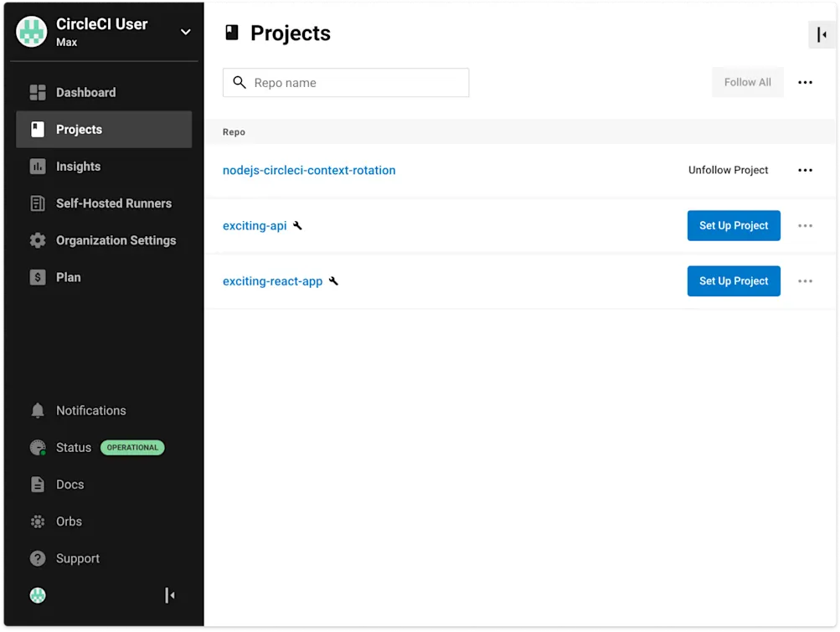Collapse the left sidebar
840x632 pixels.
(170, 594)
